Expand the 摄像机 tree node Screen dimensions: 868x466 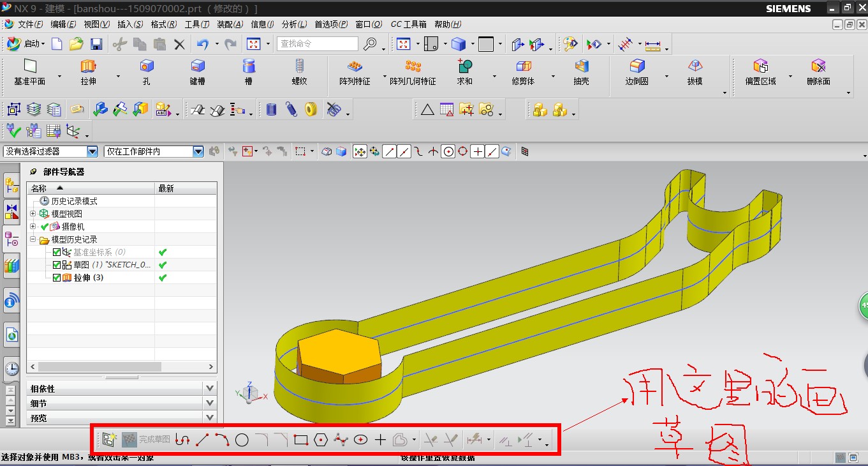coord(33,227)
